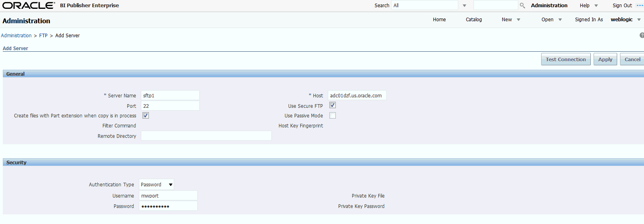Expand the Help menu arrow

point(596,6)
